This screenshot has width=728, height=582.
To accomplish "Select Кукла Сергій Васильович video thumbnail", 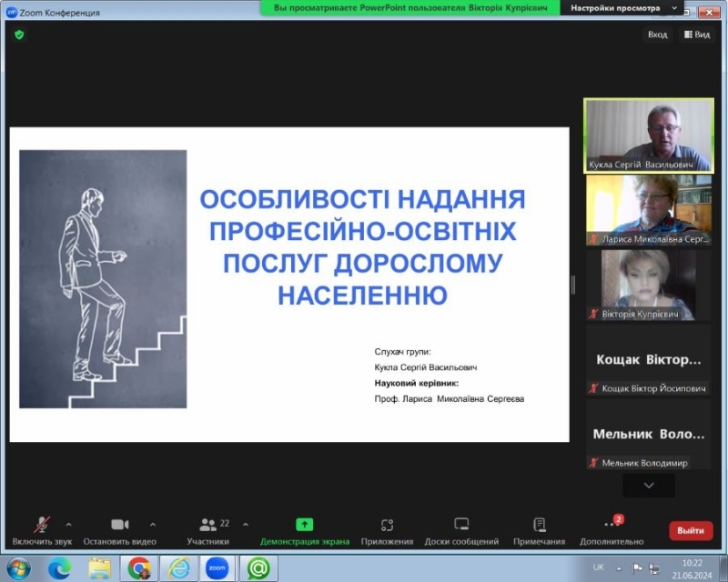I will (647, 135).
